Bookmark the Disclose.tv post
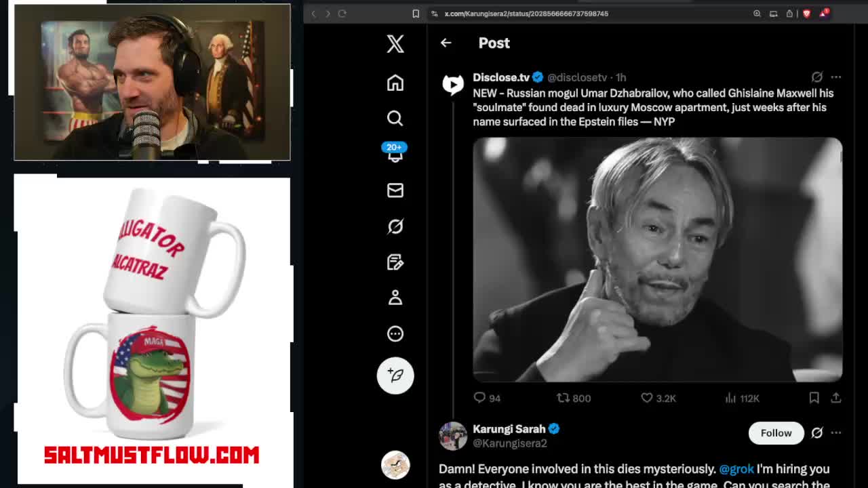Viewport: 868px width, 488px height. click(x=814, y=398)
